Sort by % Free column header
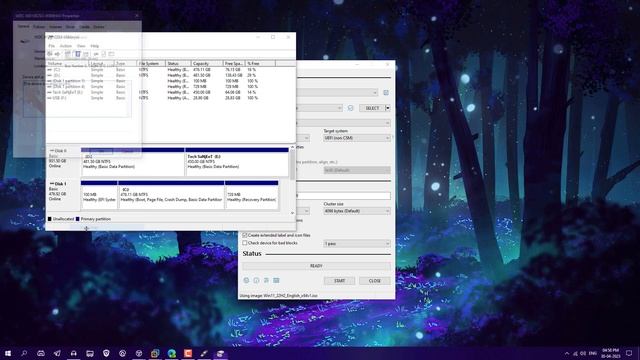640x360 pixels. [260, 64]
